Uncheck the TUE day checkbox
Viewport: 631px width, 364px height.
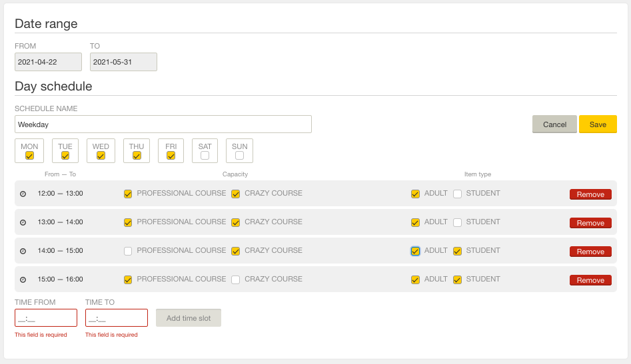[x=65, y=156]
